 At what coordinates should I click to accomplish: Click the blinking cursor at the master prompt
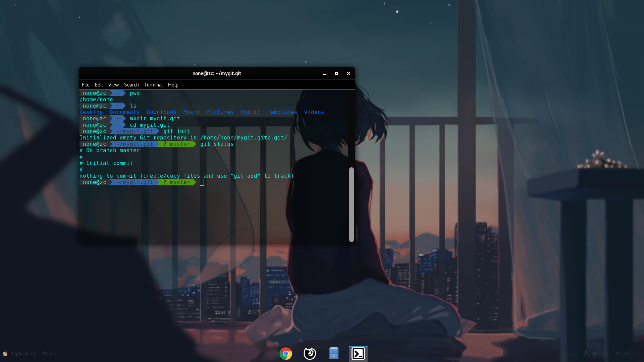pyautogui.click(x=202, y=182)
